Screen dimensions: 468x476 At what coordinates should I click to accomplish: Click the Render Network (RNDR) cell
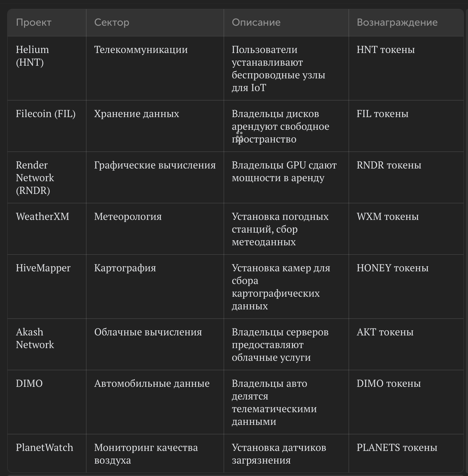(x=35, y=178)
